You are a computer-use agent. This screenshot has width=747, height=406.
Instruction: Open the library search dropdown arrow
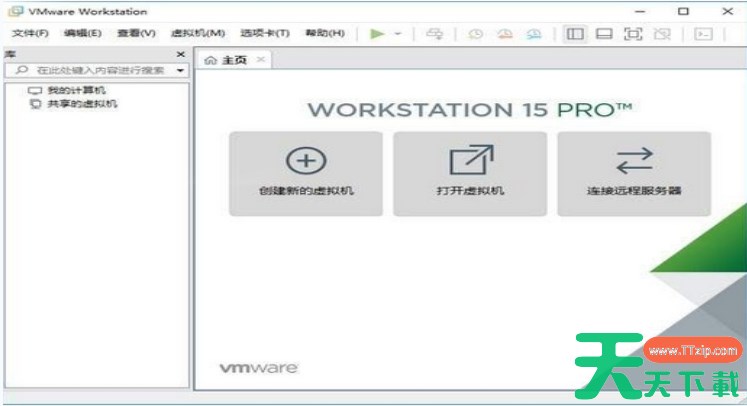click(181, 71)
